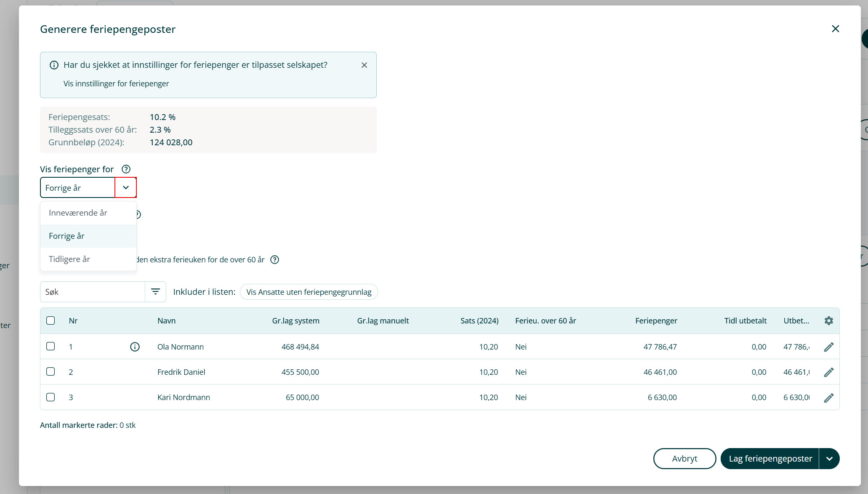Viewport: 868px width, 494px height.
Task: Open table column settings gear
Action: 828,321
